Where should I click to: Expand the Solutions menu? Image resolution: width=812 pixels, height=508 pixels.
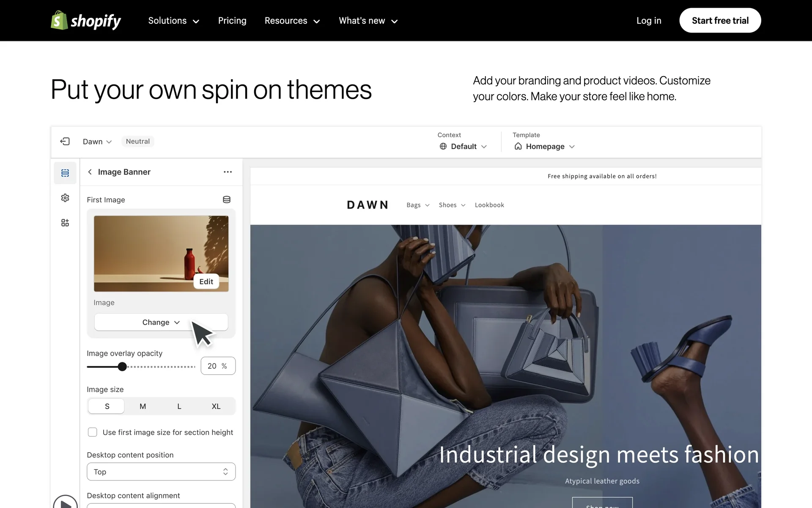click(173, 21)
